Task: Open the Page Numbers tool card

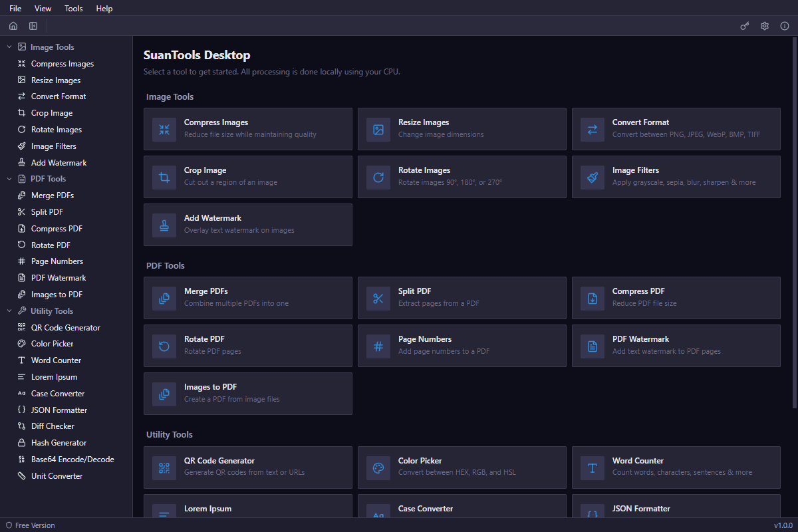Action: pyautogui.click(x=462, y=346)
